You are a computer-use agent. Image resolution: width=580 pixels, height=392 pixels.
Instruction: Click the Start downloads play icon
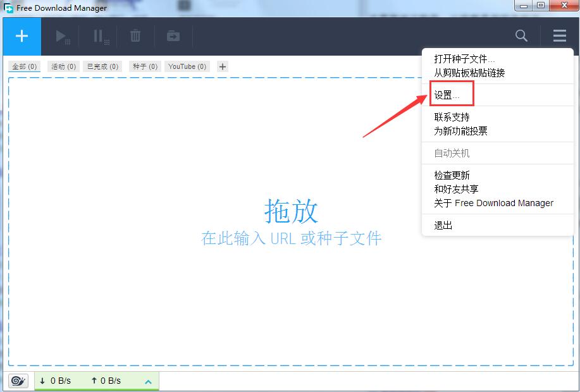pyautogui.click(x=62, y=36)
